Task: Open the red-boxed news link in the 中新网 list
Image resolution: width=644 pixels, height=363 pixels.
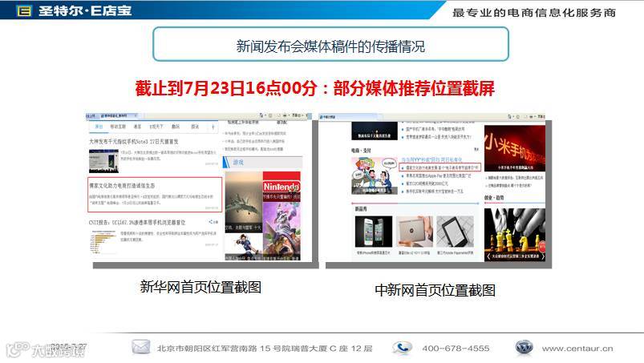Action: pos(439,167)
